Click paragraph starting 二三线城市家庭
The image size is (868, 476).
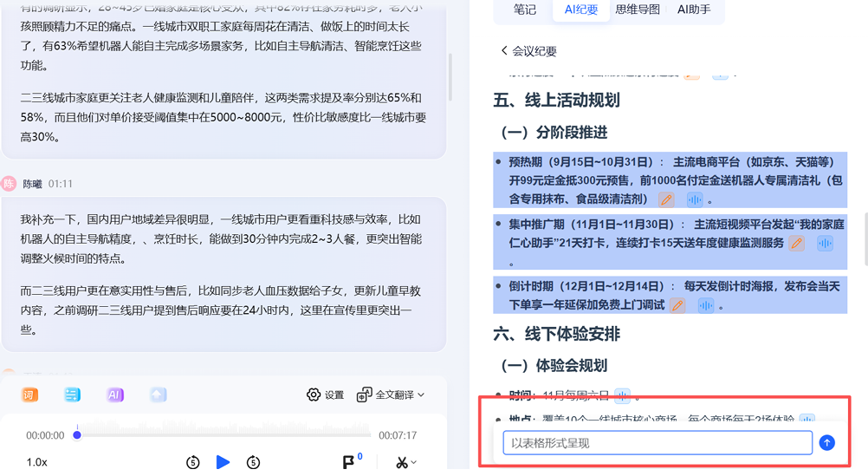pyautogui.click(x=223, y=117)
